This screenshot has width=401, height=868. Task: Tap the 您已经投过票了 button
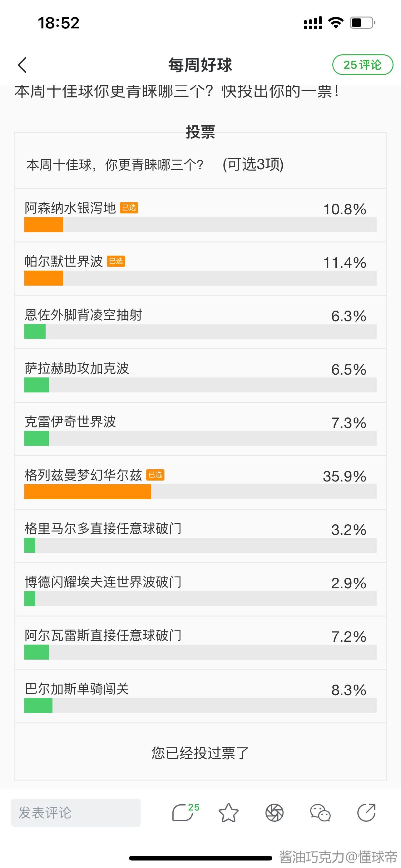pos(200,753)
